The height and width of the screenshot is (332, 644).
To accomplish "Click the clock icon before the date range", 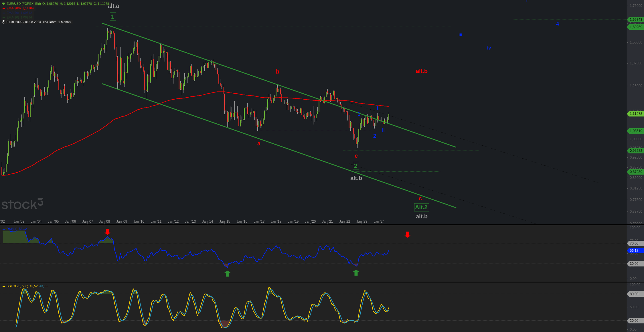I will (x=3, y=22).
